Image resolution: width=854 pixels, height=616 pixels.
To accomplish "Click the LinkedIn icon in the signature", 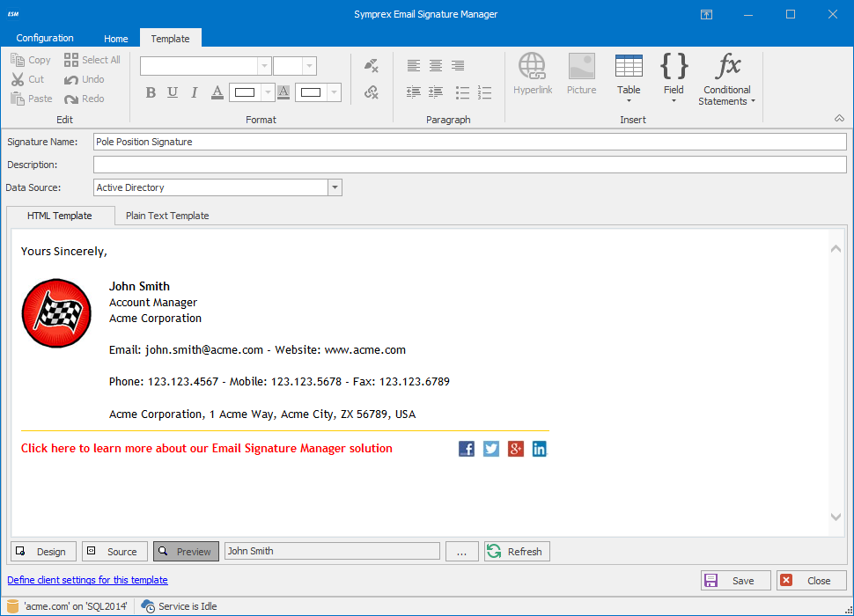I will [x=540, y=449].
